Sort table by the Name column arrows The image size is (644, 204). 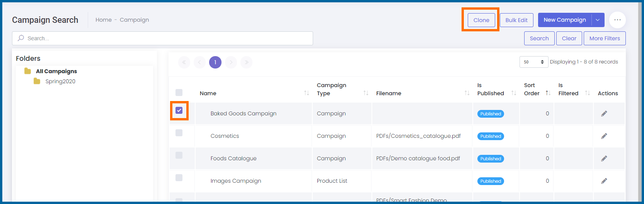pos(306,93)
